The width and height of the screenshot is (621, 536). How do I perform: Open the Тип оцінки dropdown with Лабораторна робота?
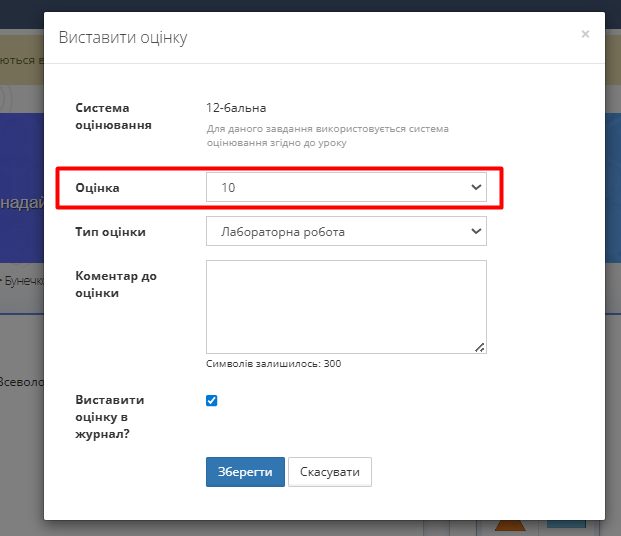[x=346, y=231]
